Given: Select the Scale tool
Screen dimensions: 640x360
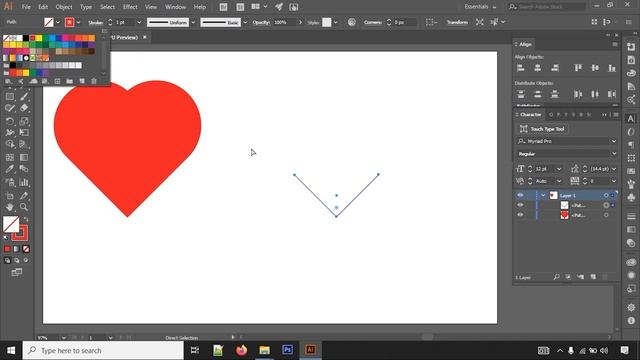Looking at the screenshot, I should (x=24, y=121).
